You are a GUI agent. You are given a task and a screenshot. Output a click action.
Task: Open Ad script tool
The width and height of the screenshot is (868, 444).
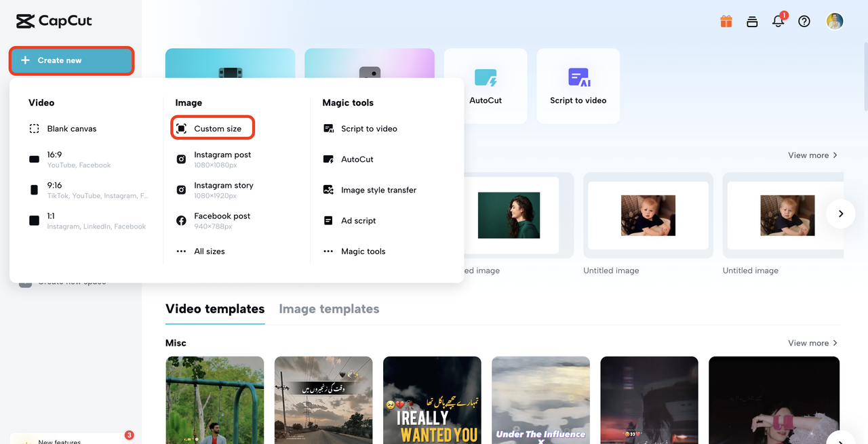pyautogui.click(x=349, y=220)
